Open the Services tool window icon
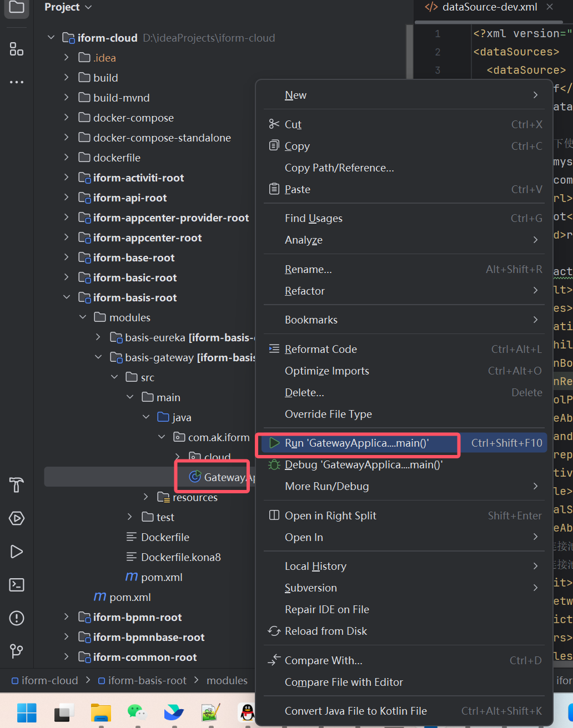The height and width of the screenshot is (728, 573). [17, 518]
